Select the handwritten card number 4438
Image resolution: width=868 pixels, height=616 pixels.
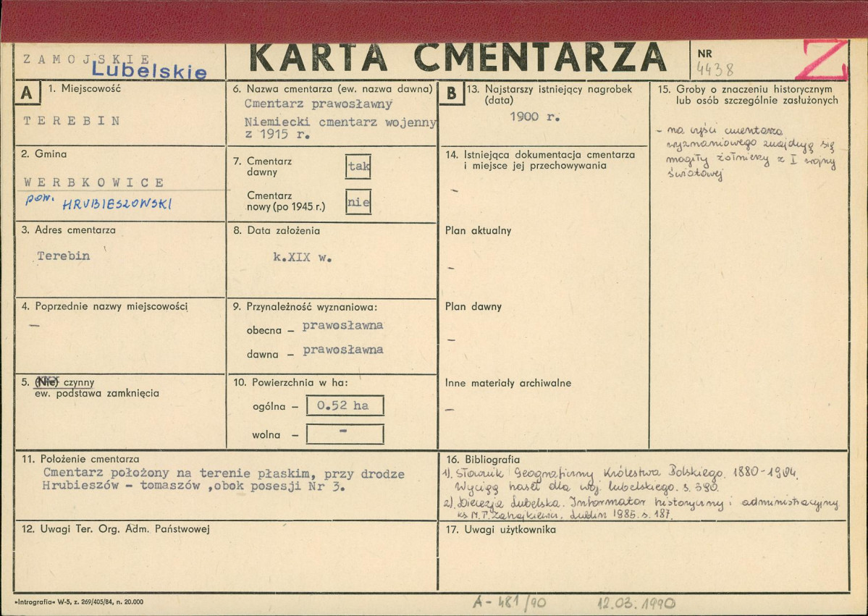715,69
